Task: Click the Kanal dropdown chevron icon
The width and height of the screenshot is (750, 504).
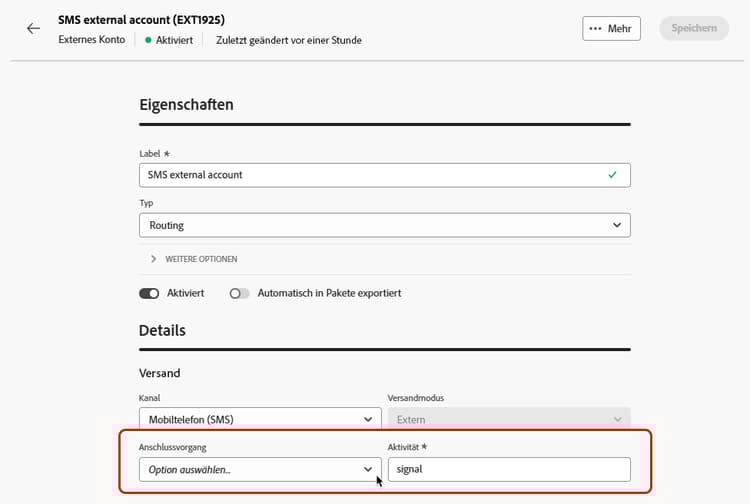Action: pyautogui.click(x=367, y=420)
